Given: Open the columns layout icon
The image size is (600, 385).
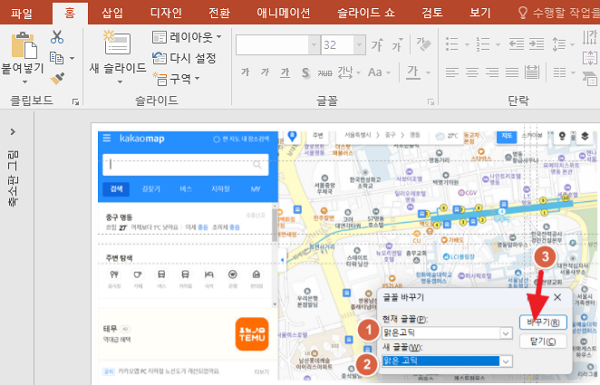Looking at the screenshot, I should [x=564, y=72].
